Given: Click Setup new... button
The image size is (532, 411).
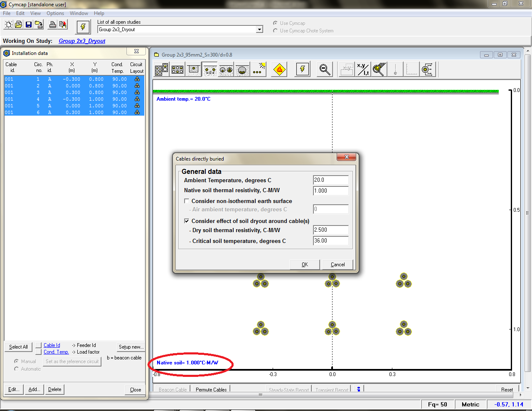Looking at the screenshot, I should point(131,347).
